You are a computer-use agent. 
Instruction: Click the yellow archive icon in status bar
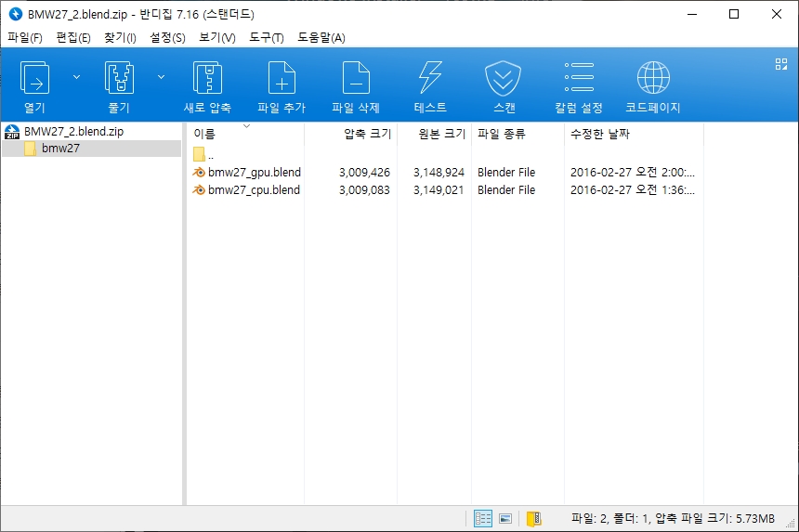(x=533, y=518)
